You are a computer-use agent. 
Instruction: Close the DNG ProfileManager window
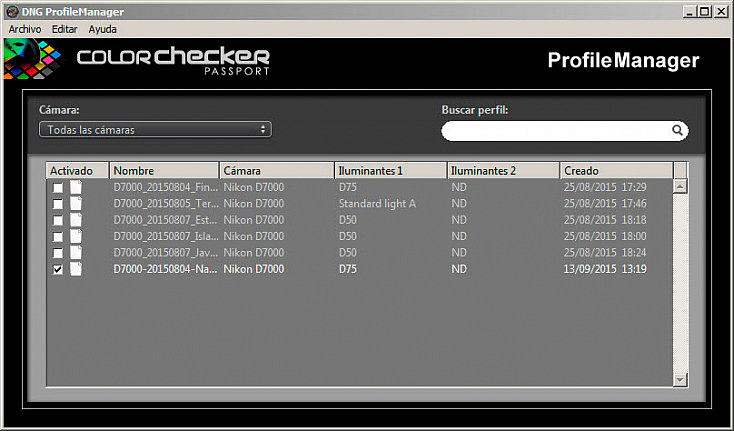[721, 12]
